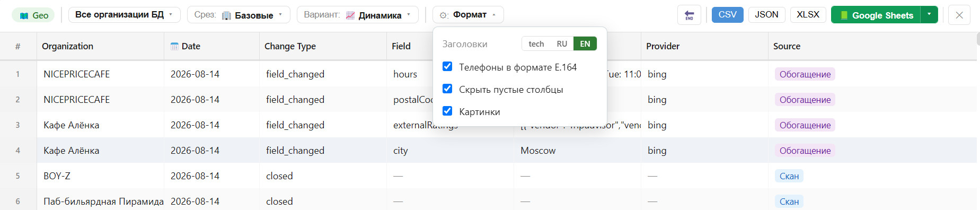
Task: Close the export panel with X
Action: pyautogui.click(x=959, y=15)
